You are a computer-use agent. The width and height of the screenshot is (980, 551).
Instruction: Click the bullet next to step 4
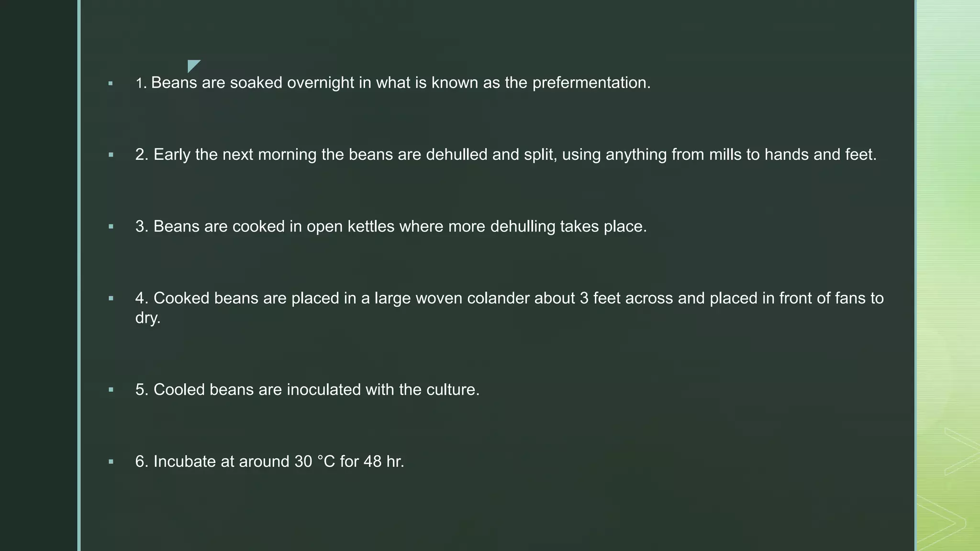point(111,298)
